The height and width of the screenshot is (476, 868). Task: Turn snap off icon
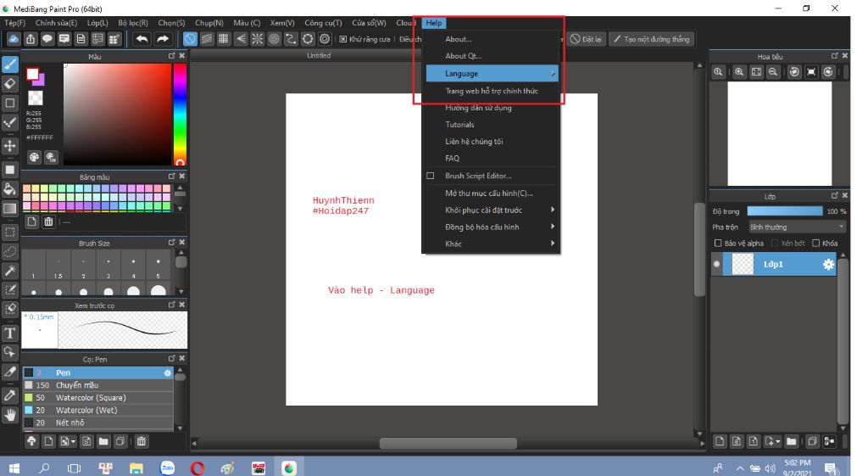(190, 39)
